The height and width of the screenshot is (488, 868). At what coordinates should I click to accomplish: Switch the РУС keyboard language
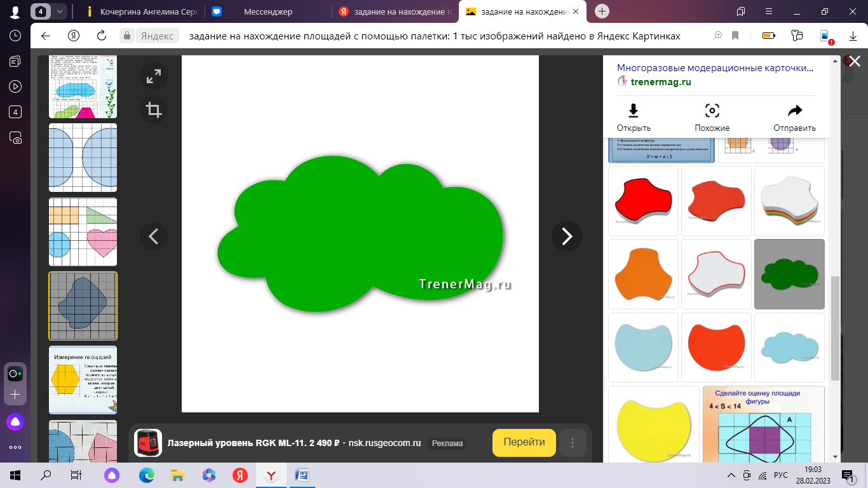[781, 475]
